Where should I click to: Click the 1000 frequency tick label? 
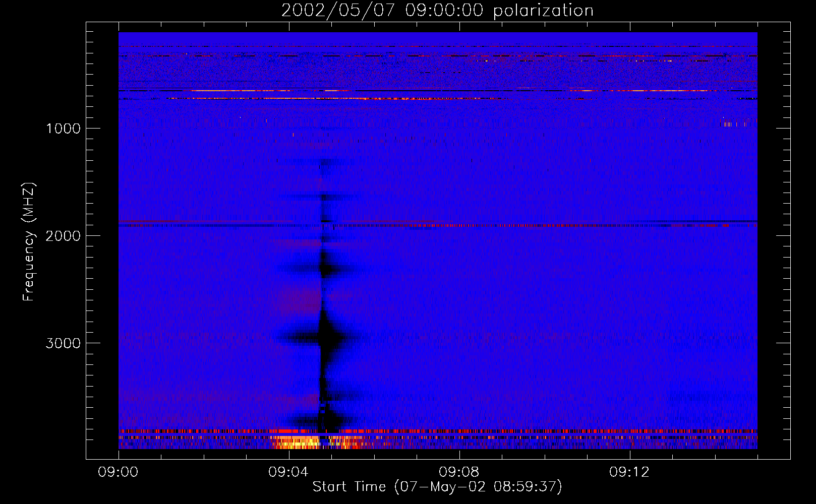tap(64, 129)
